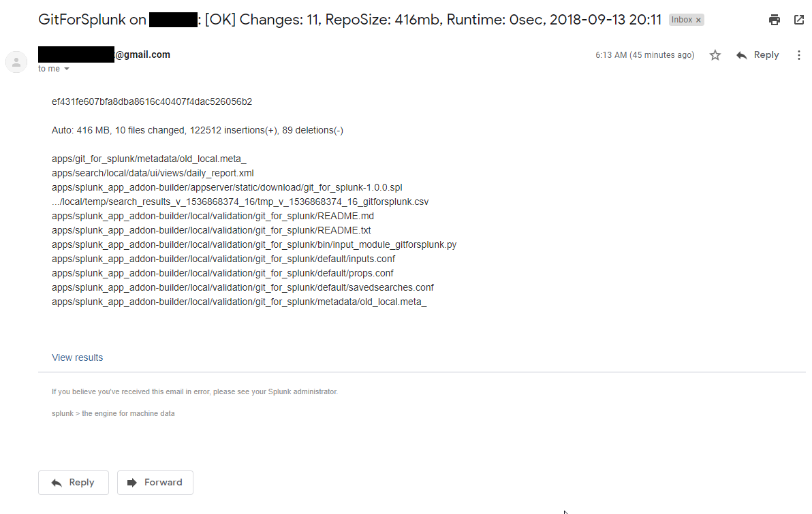Star this GitForSplunk email

(x=715, y=55)
